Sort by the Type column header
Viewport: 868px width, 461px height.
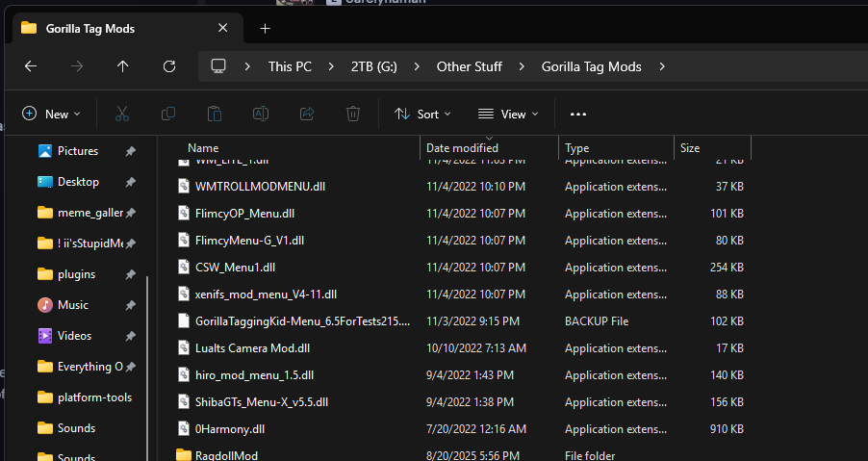[x=576, y=148]
